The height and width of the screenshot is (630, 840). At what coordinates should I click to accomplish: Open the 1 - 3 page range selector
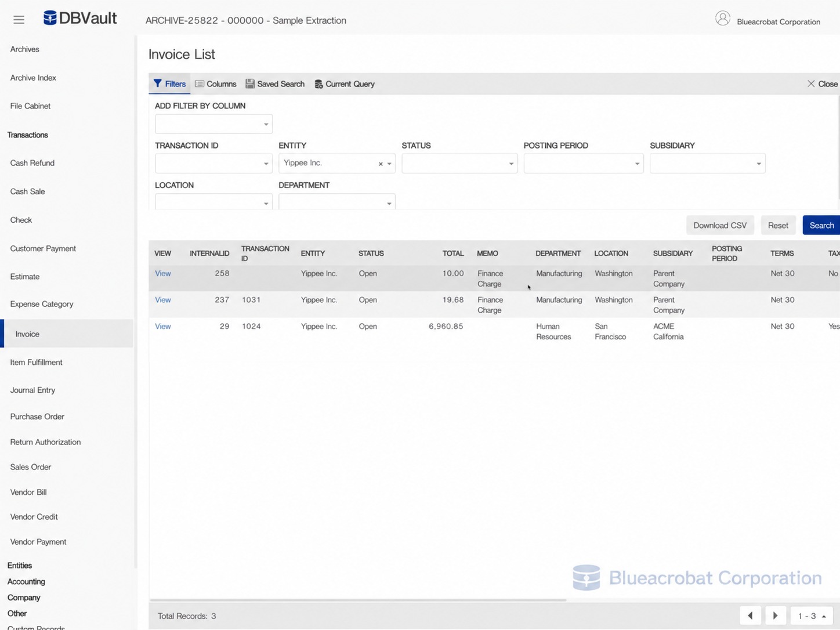click(812, 615)
